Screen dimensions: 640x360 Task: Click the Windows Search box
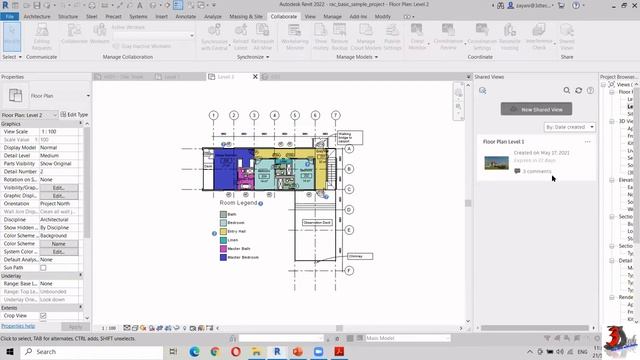click(x=92, y=351)
